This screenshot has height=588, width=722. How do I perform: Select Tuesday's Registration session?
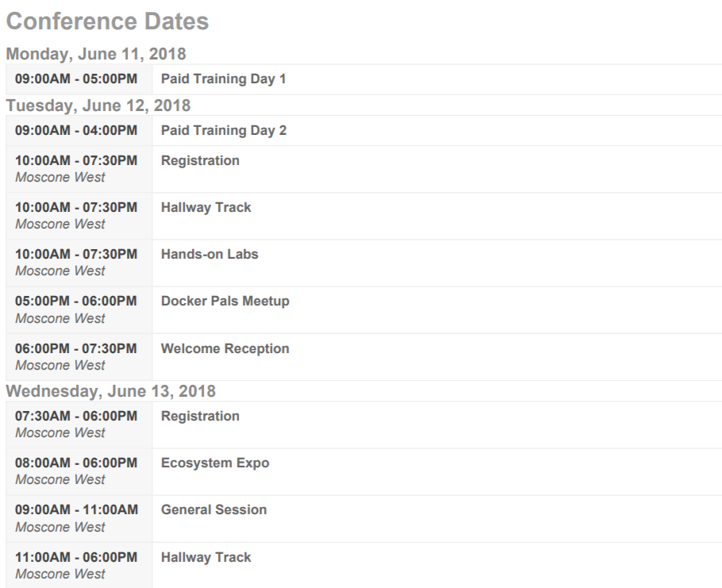coord(200,160)
